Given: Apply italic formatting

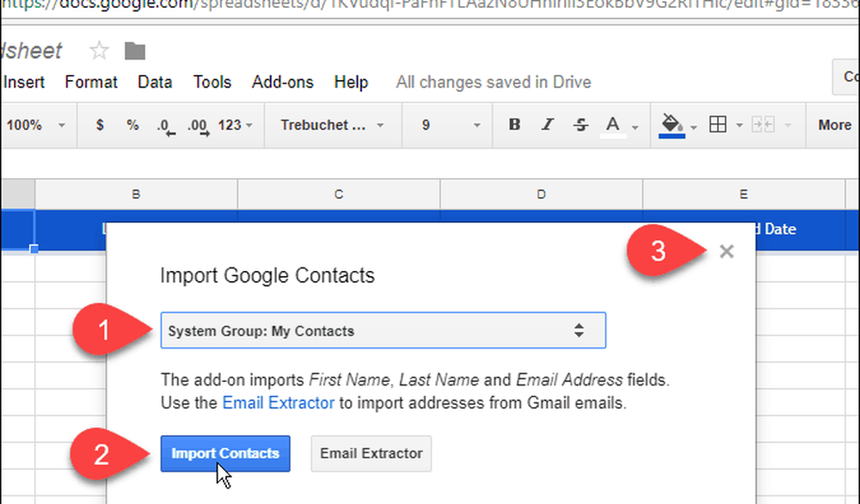Looking at the screenshot, I should pyautogui.click(x=547, y=125).
